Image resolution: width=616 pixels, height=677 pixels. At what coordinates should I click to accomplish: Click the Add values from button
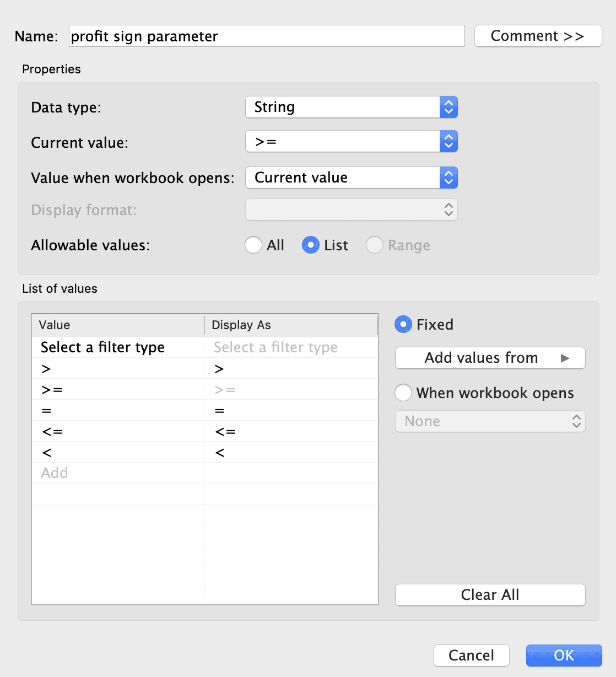point(489,358)
